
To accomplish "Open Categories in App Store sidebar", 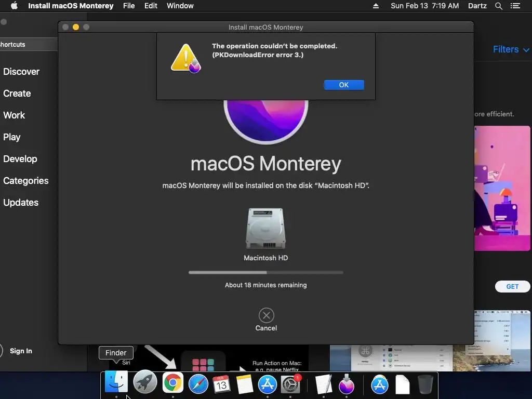I will pyautogui.click(x=26, y=180).
